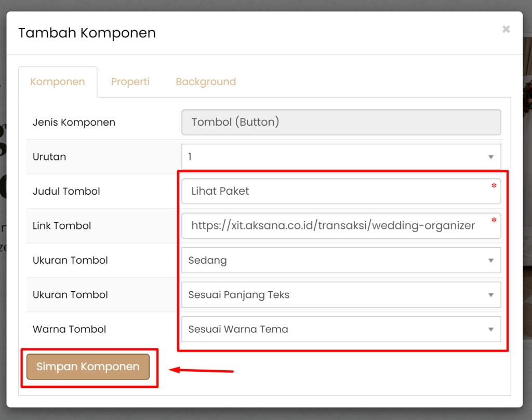Viewport: 532px width, 420px height.
Task: Switch to the Komponen tab
Action: [x=58, y=82]
